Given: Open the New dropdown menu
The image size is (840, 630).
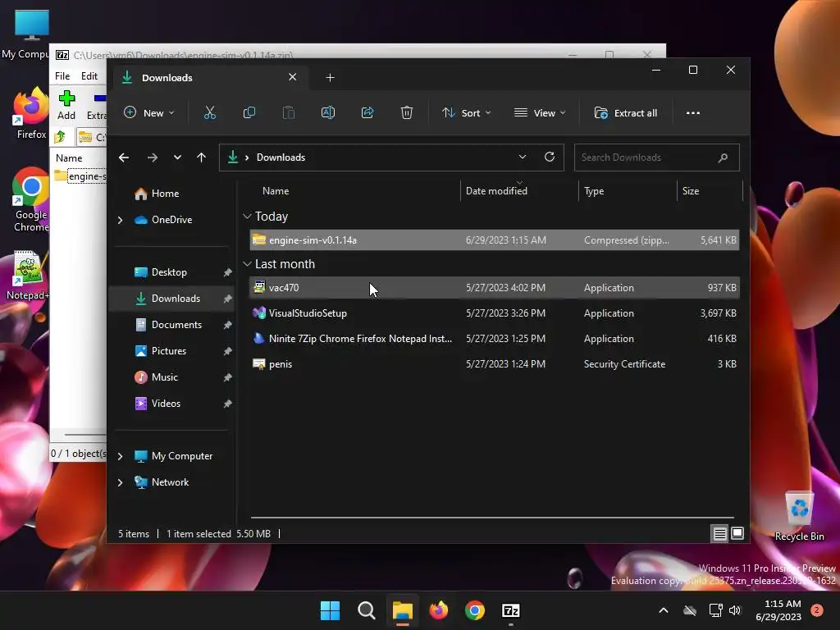Looking at the screenshot, I should tap(149, 113).
